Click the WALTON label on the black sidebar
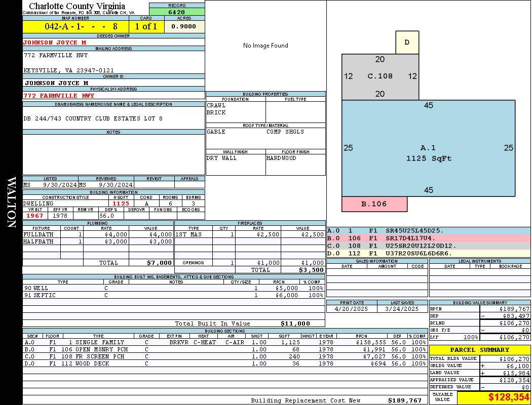 coord(11,201)
